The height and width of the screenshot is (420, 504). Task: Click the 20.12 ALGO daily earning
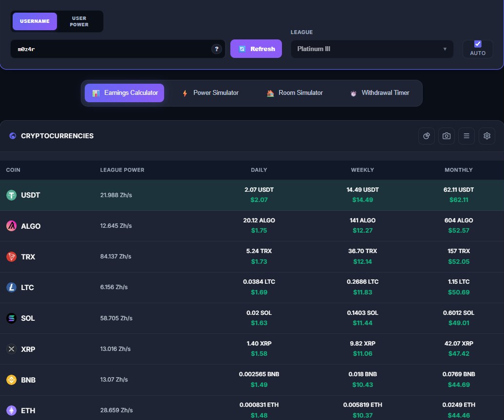click(x=259, y=220)
